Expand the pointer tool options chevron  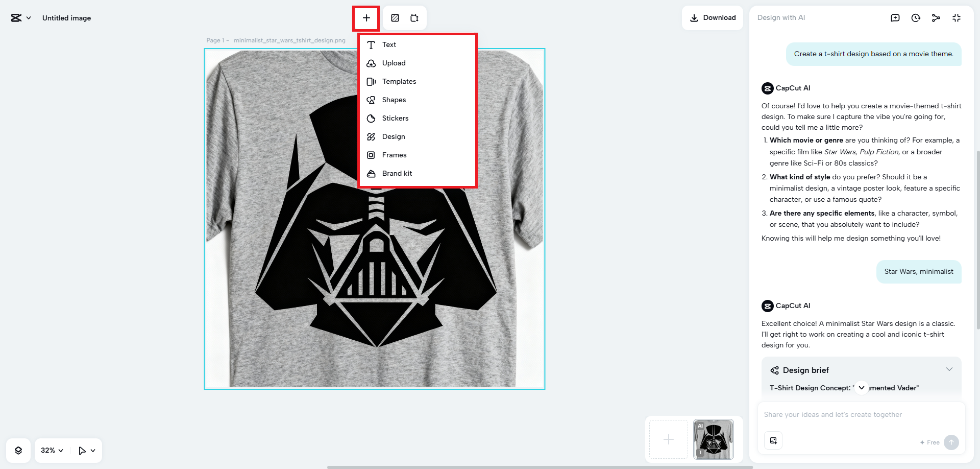[x=93, y=451]
